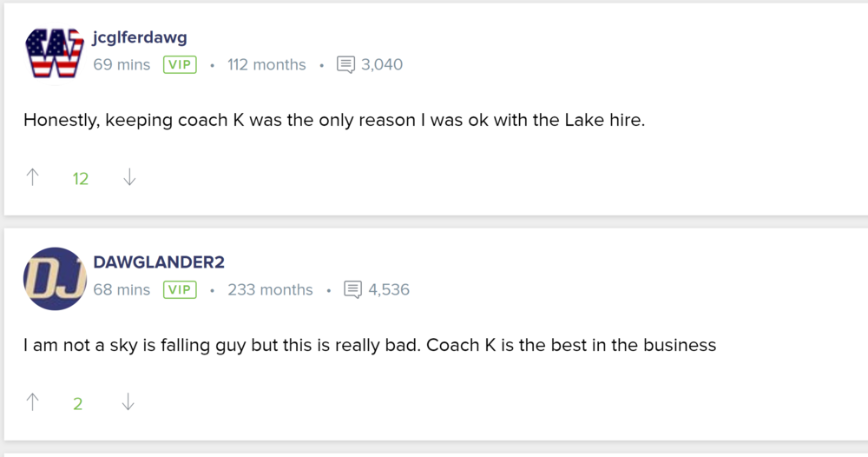Visit jcglferdawg's profile via username
The width and height of the screenshot is (868, 457).
pos(140,38)
